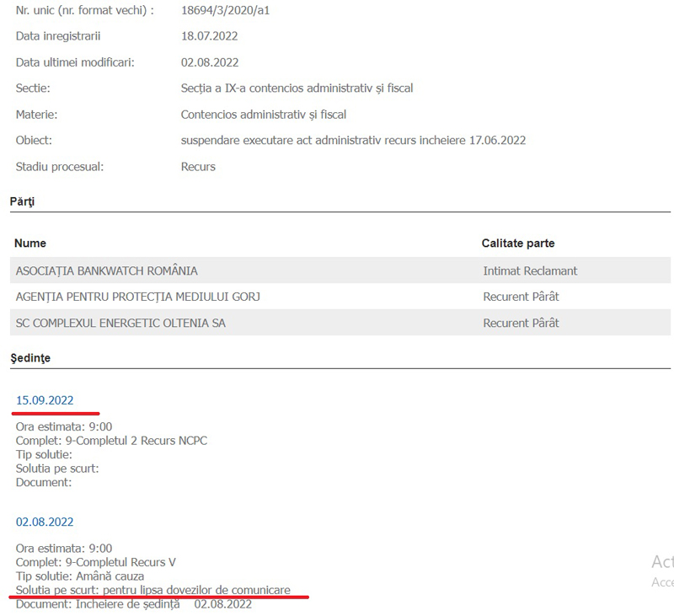This screenshot has height=616, width=674.
Task: Open the 15.09.2022 hearing date link
Action: point(45,400)
